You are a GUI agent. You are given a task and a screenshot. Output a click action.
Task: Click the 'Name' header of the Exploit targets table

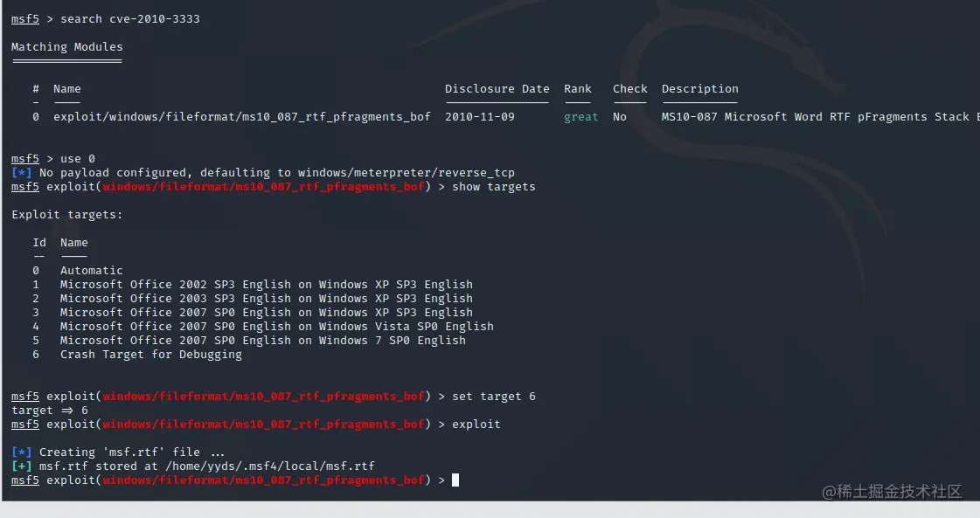click(73, 243)
